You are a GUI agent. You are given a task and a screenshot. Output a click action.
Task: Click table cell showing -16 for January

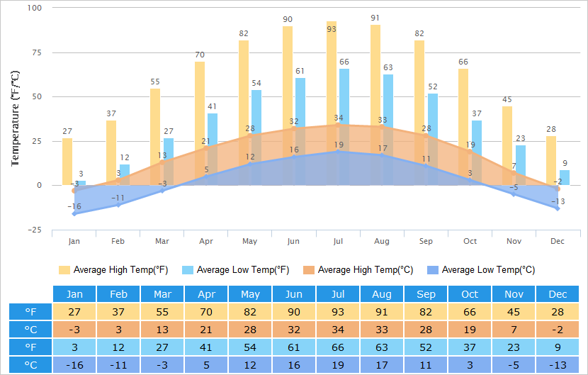(x=74, y=365)
